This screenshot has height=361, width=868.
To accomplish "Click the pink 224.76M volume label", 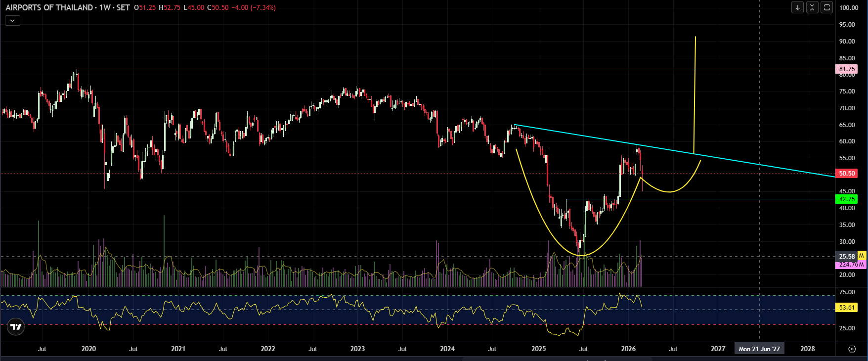I will tap(851, 265).
